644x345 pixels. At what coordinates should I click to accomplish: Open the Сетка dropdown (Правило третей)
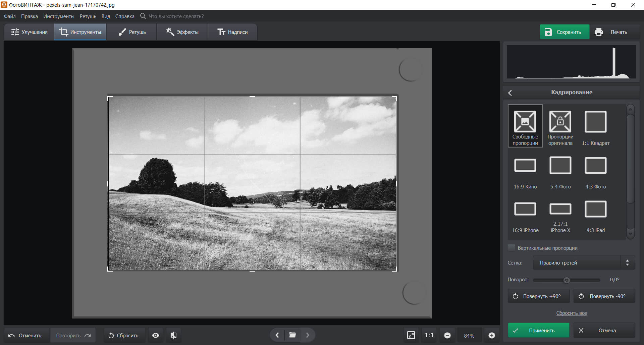(584, 263)
